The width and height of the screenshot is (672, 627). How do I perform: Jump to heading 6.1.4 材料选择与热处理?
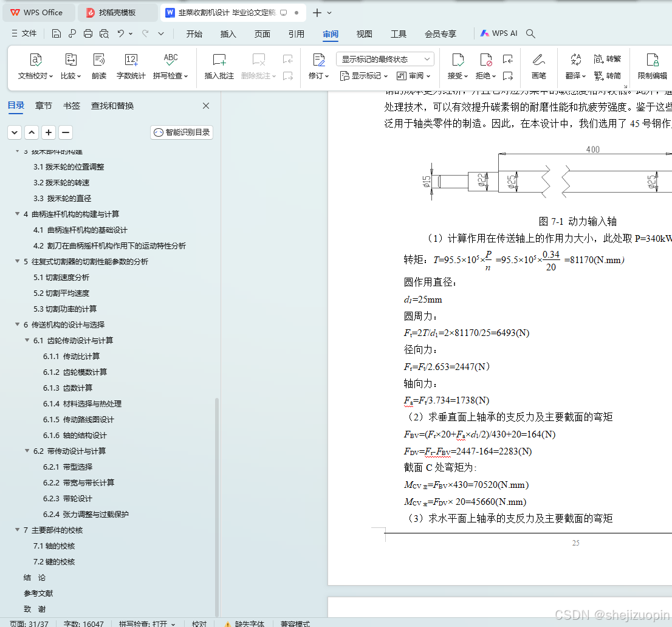(x=82, y=403)
